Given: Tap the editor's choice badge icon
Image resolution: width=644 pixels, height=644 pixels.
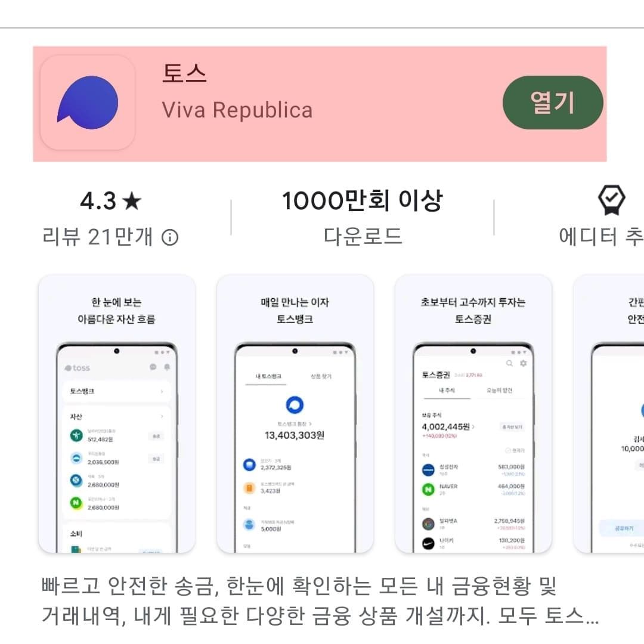Looking at the screenshot, I should pyautogui.click(x=611, y=200).
